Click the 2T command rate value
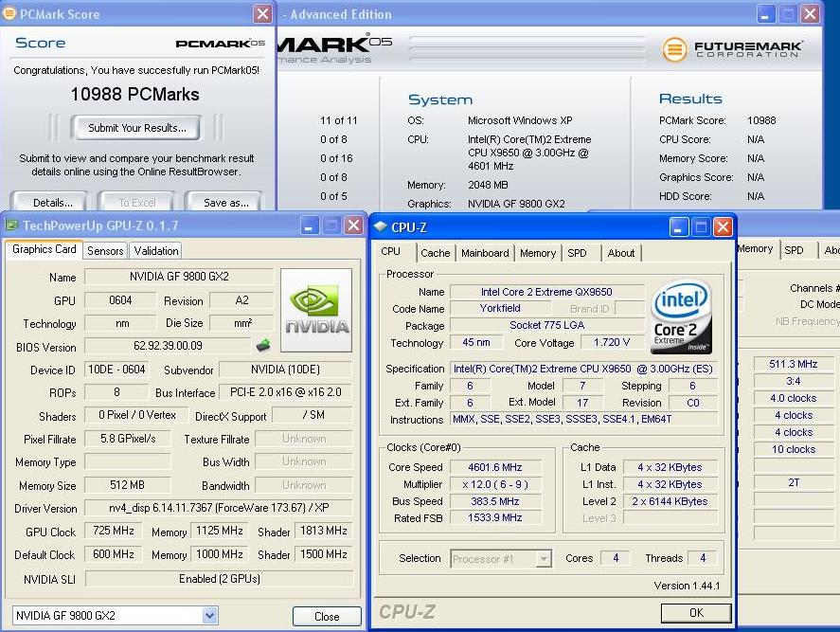 pos(794,482)
